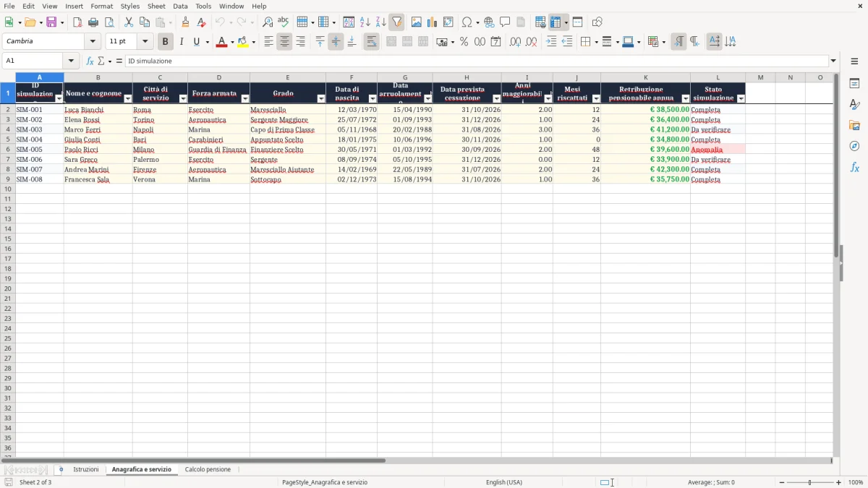Click Sort Descending icon
Screen dimensions: 868x488
tap(381, 22)
